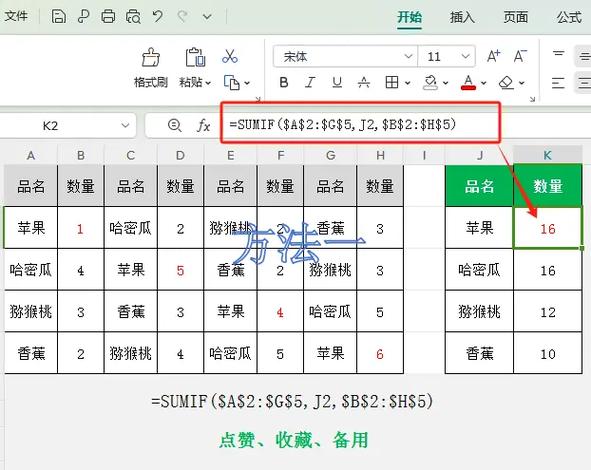
Task: Open the 粘贴 dropdown arrow
Action: click(208, 83)
